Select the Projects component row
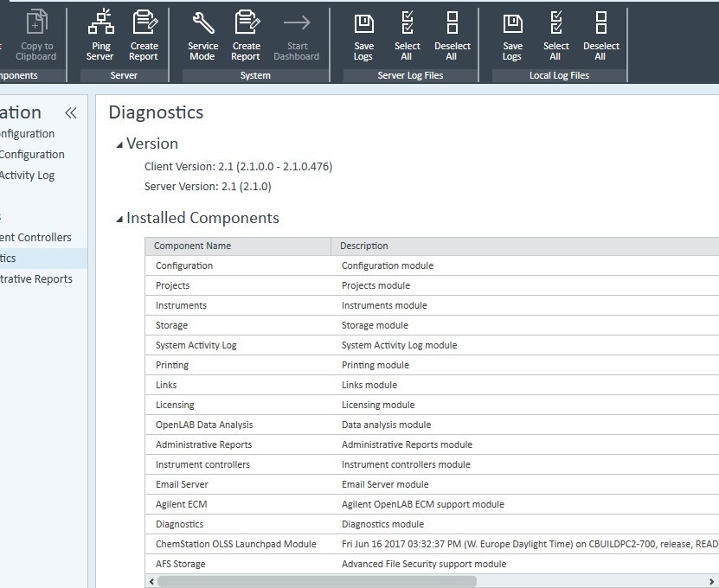The height and width of the screenshot is (588, 719). pos(432,285)
